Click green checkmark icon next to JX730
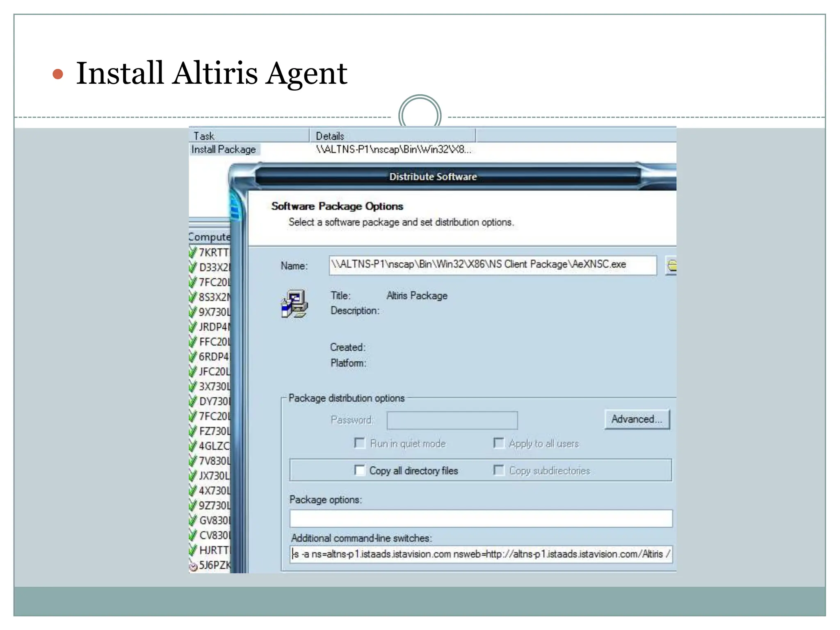This screenshot has height=630, width=840. pos(193,475)
